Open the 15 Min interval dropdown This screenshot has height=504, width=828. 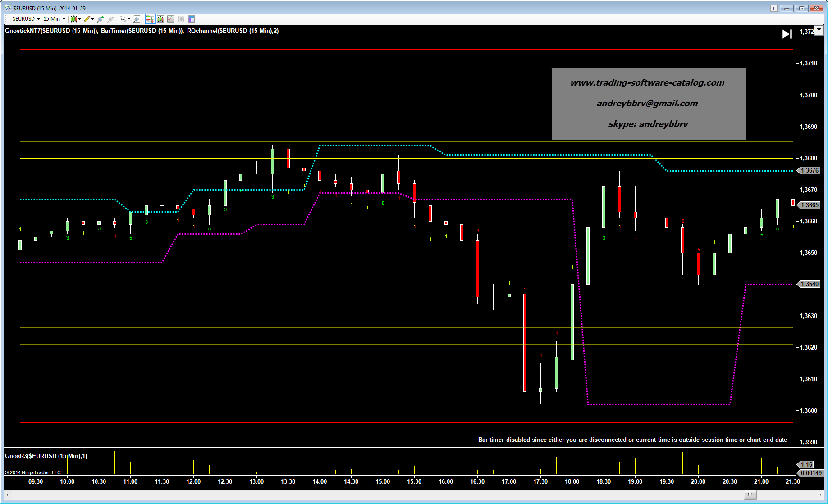point(54,19)
